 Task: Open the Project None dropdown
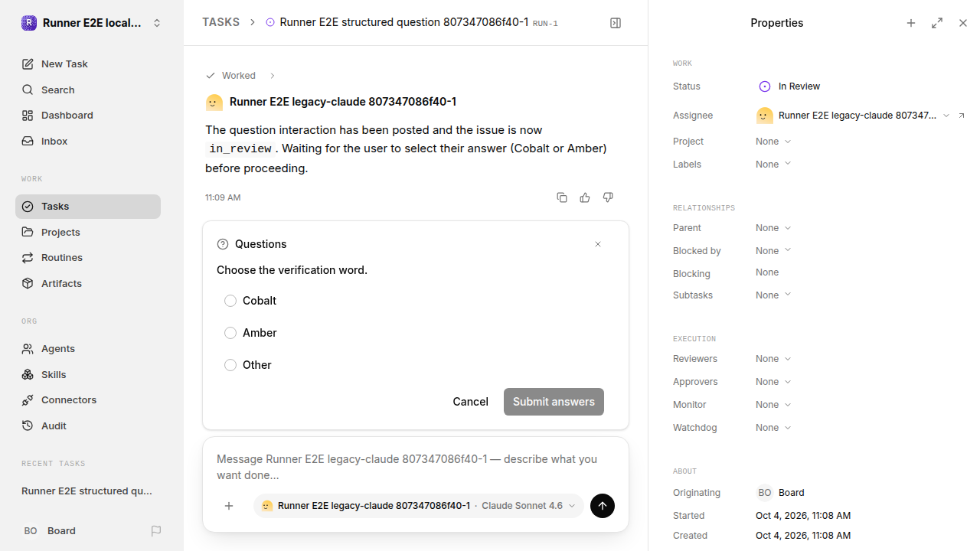pos(773,142)
